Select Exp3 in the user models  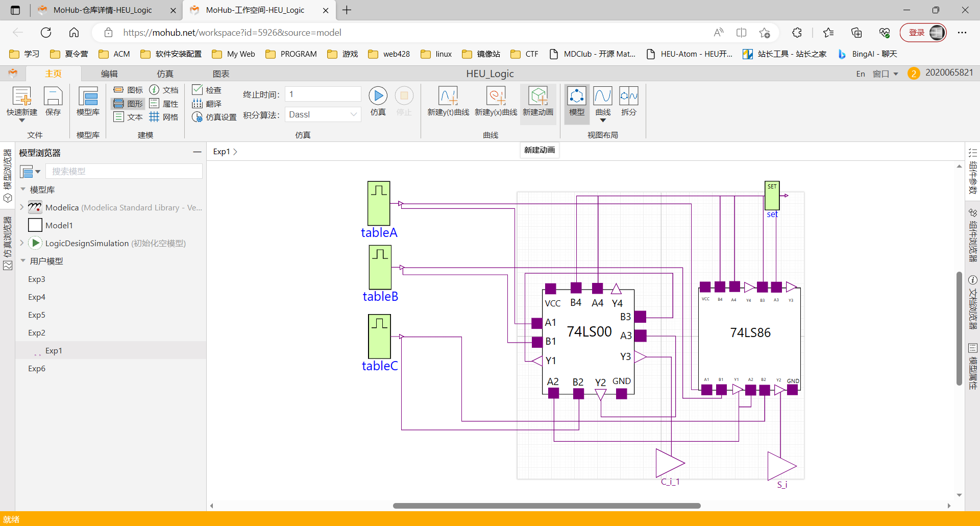tap(37, 279)
